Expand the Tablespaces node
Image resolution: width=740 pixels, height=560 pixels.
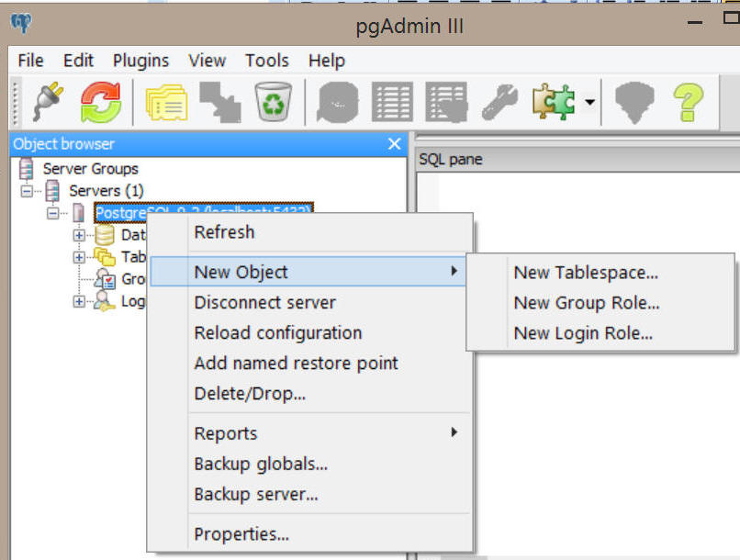[79, 257]
